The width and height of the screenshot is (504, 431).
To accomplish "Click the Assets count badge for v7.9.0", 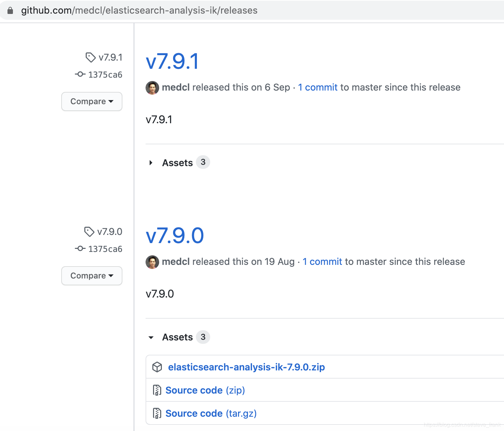I will [203, 337].
